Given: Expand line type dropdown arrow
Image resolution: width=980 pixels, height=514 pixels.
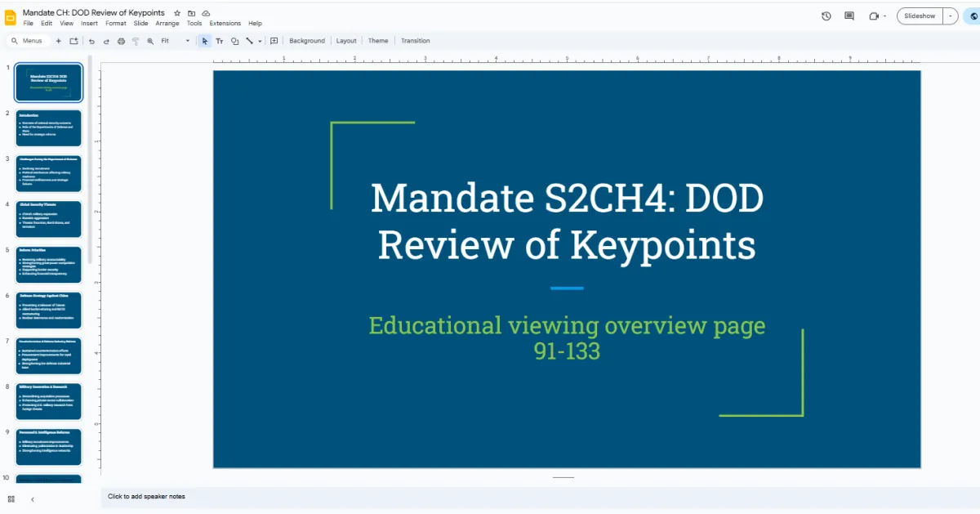Looking at the screenshot, I should click(x=260, y=41).
